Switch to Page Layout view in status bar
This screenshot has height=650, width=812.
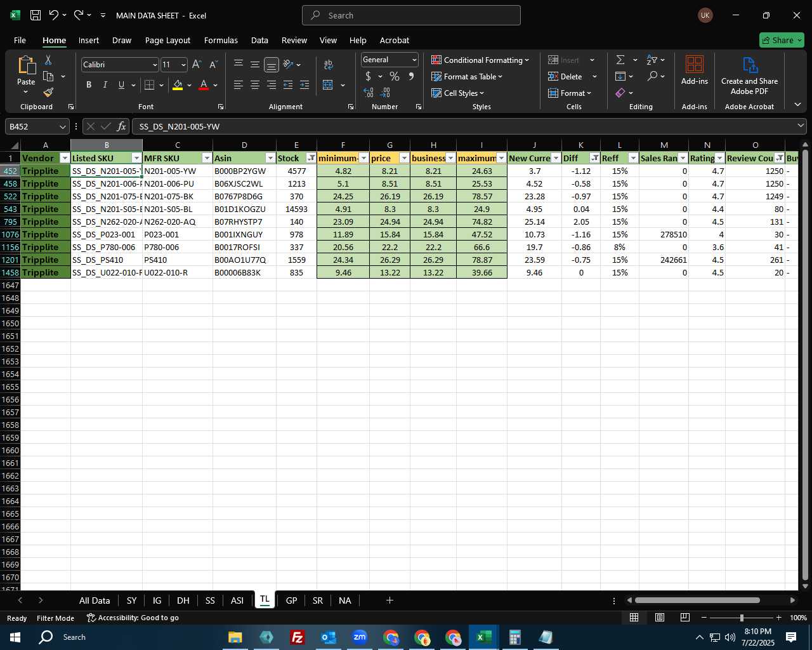(660, 618)
